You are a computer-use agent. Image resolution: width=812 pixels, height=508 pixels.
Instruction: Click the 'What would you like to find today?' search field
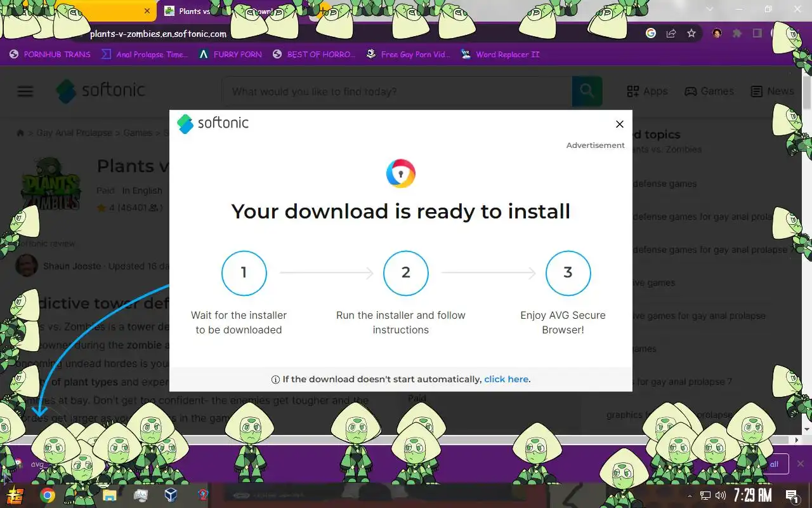pos(396,91)
